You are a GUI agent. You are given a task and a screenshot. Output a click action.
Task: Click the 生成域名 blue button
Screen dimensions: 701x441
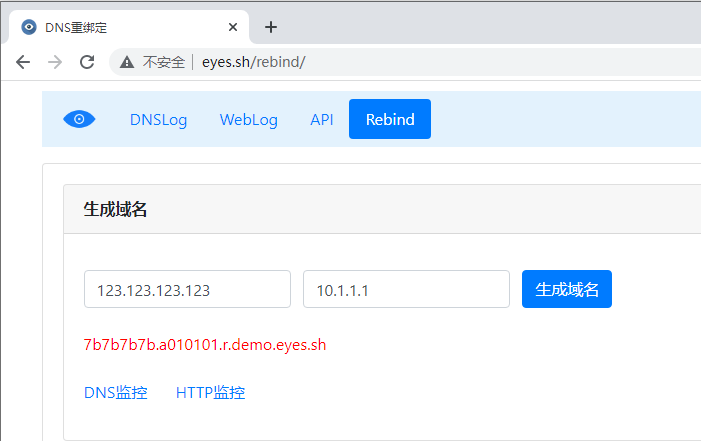point(567,289)
